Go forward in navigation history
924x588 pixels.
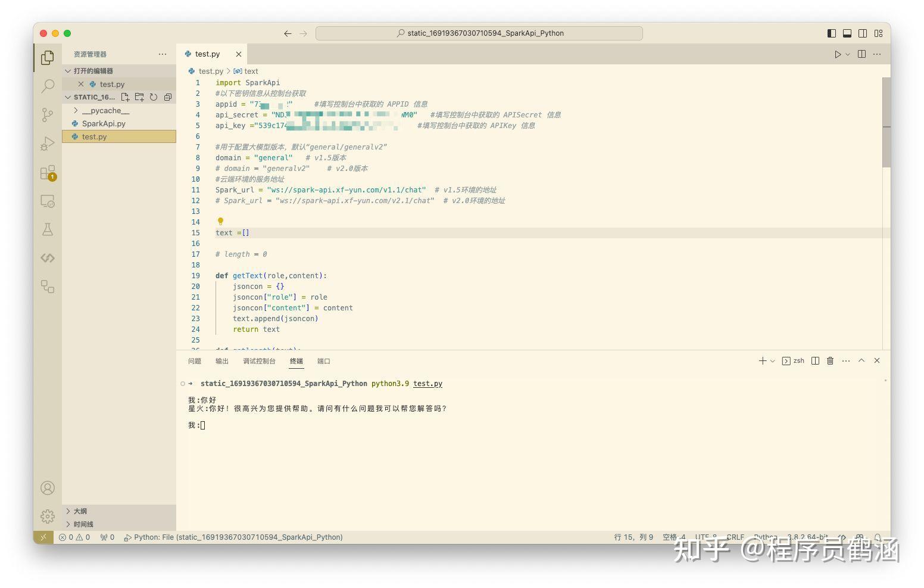coord(304,33)
